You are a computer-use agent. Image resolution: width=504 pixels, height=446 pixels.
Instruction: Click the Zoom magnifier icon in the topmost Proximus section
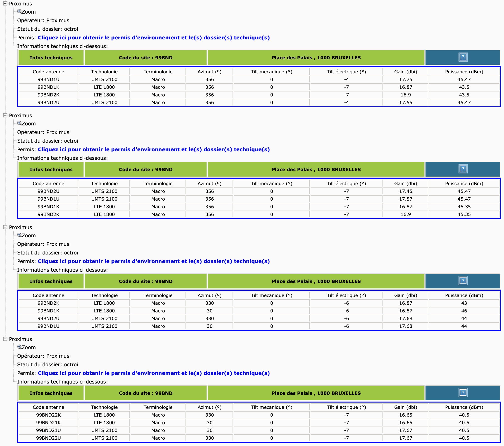click(x=19, y=11)
